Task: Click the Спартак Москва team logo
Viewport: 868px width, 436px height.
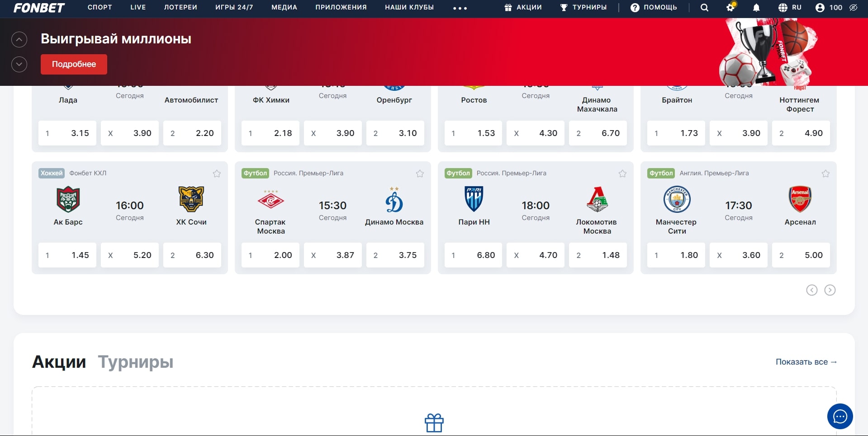Action: (271, 199)
